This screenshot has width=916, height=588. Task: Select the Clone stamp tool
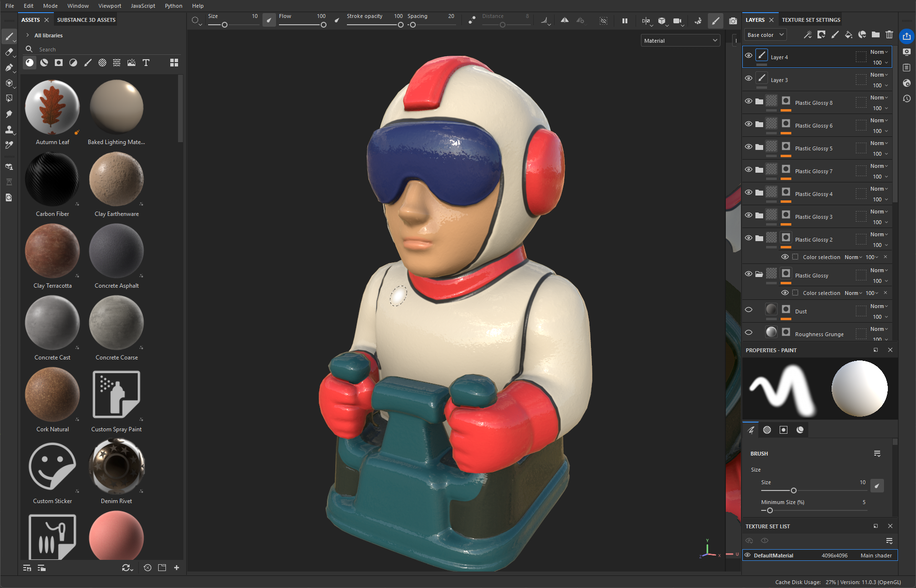(9, 130)
